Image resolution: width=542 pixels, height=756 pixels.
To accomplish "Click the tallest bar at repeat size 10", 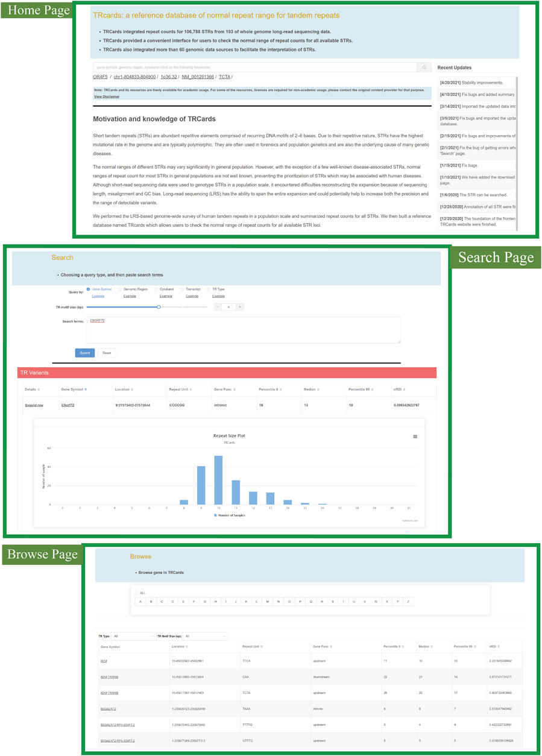I will coord(218,480).
